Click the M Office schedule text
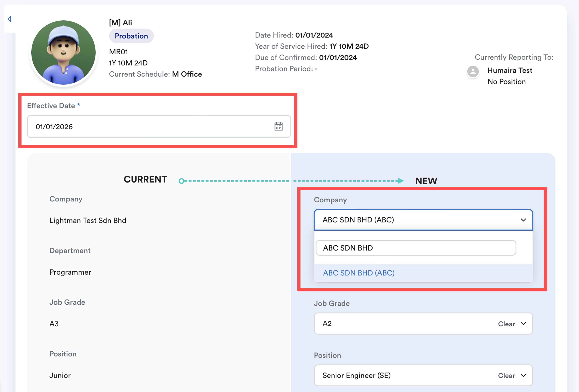579x392 pixels. [x=187, y=74]
